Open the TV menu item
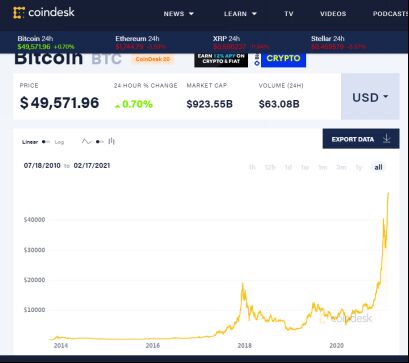The height and width of the screenshot is (363, 409). pyautogui.click(x=289, y=14)
